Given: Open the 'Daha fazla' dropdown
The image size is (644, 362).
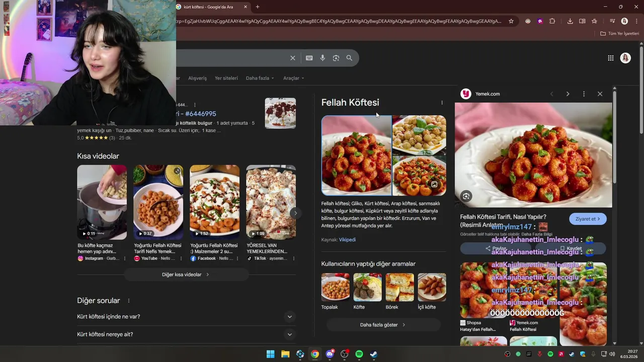Looking at the screenshot, I should 260,78.
